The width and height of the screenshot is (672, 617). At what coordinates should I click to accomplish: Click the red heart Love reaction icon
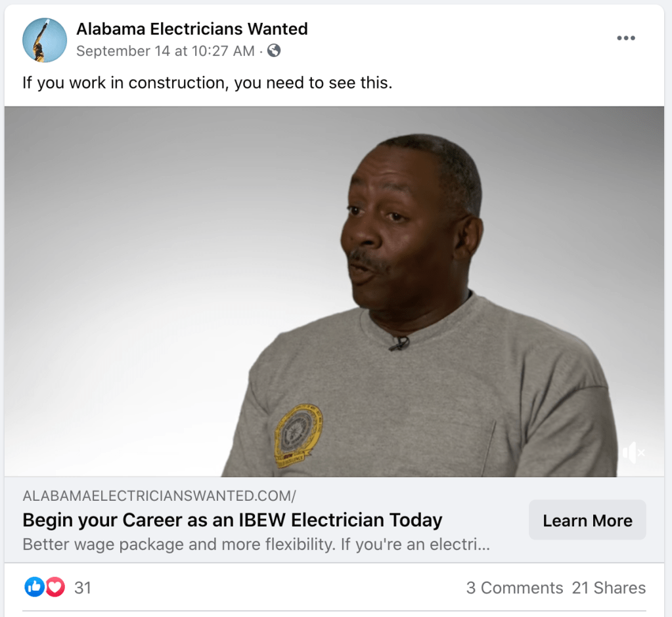click(55, 587)
